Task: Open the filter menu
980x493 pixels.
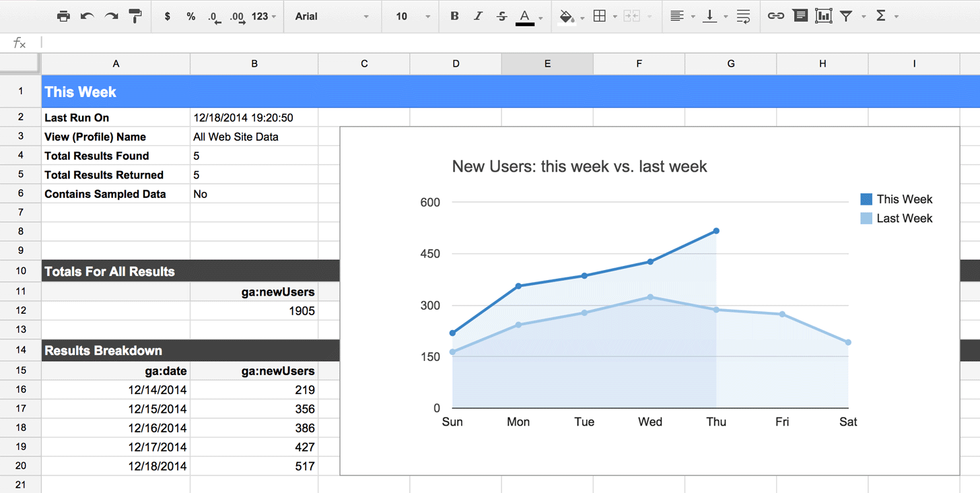Action: (846, 15)
